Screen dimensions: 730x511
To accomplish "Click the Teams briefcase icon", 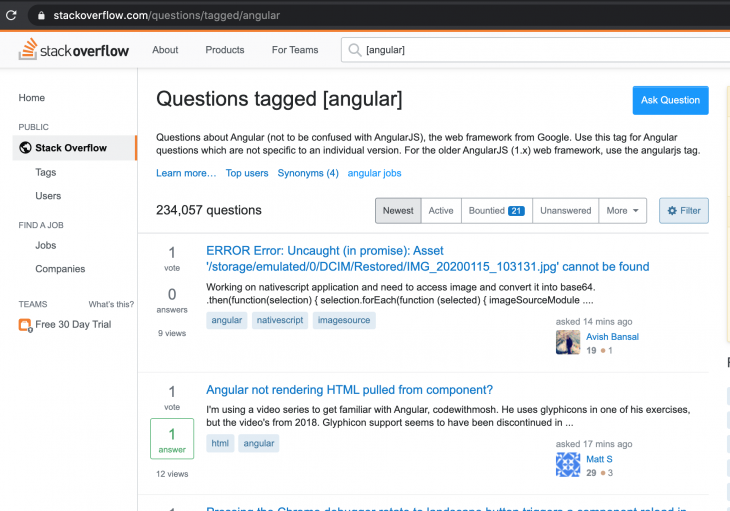I will click(25, 325).
